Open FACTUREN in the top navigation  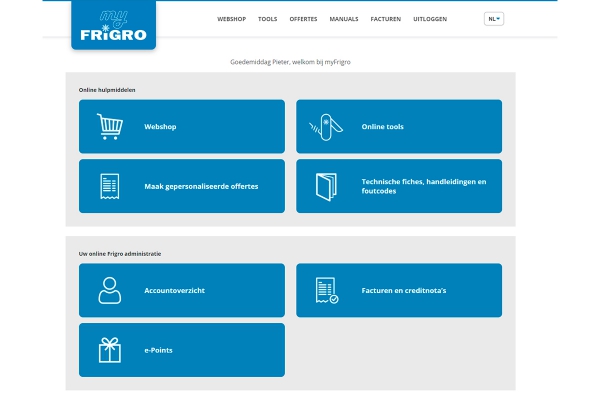(386, 19)
